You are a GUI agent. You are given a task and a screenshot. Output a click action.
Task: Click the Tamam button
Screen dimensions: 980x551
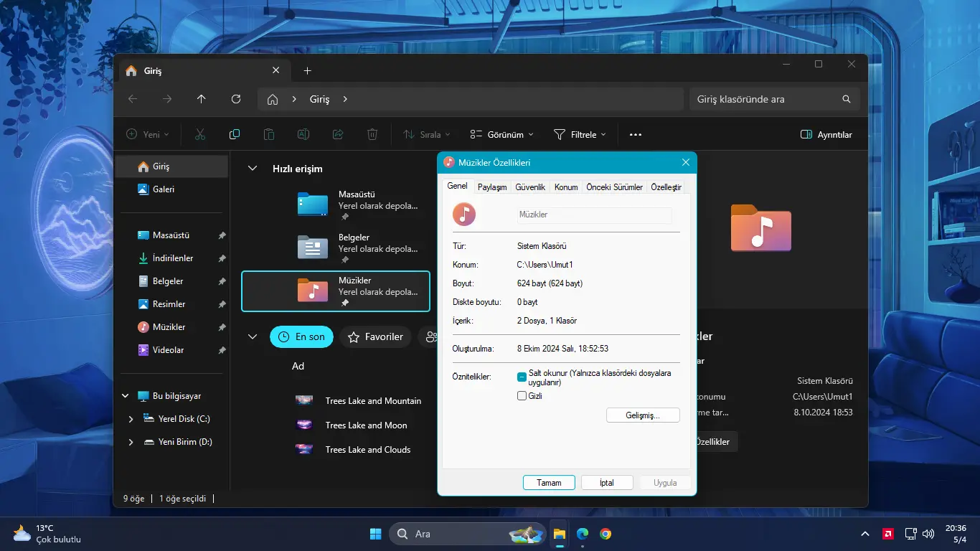(550, 483)
